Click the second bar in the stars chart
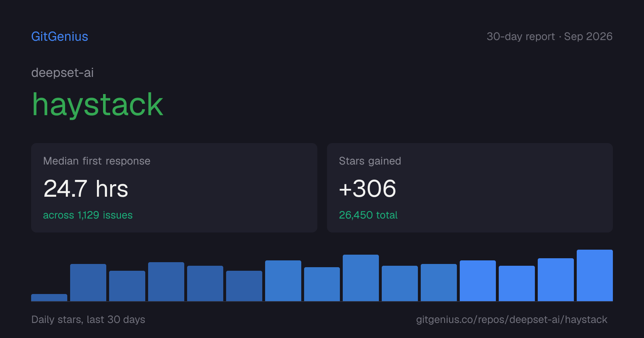This screenshot has height=338, width=644. [88, 283]
